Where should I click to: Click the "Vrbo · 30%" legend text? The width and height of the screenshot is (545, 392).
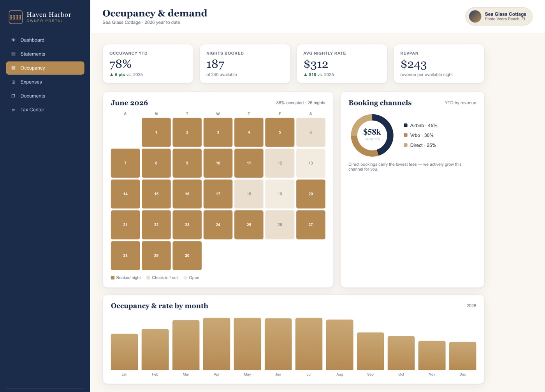(422, 135)
